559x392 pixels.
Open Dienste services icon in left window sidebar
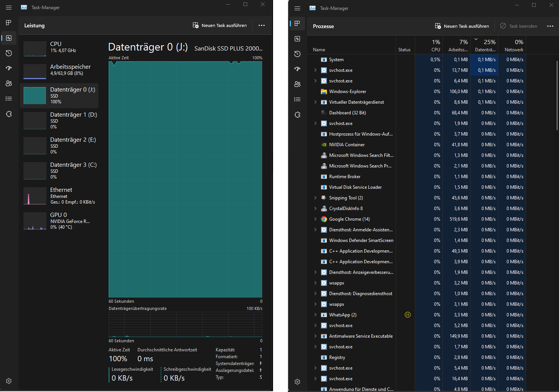click(x=9, y=114)
